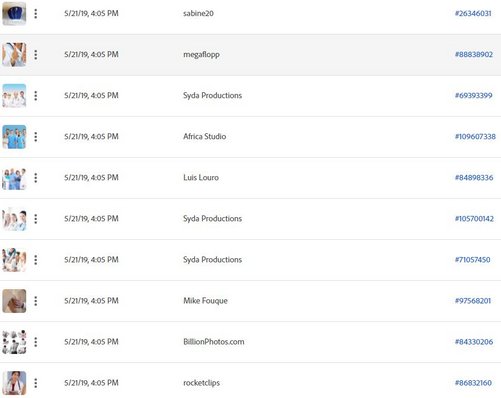Open more options menu for megaflopp row
Image resolution: width=501 pixels, height=398 pixels.
point(36,55)
